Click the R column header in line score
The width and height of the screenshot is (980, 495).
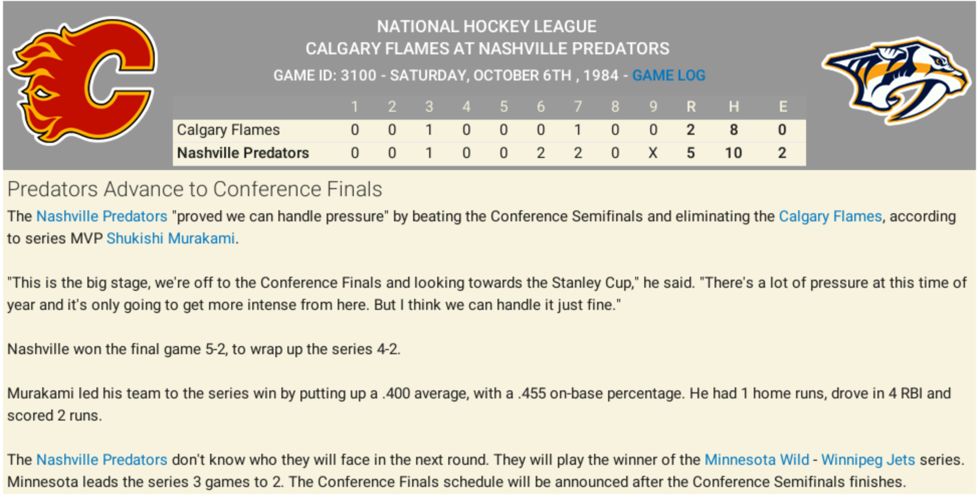pyautogui.click(x=691, y=107)
